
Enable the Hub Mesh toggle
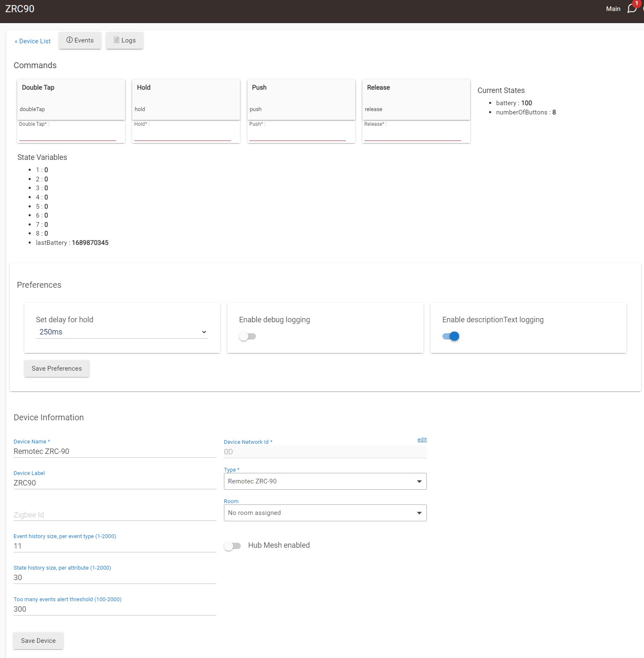point(232,546)
